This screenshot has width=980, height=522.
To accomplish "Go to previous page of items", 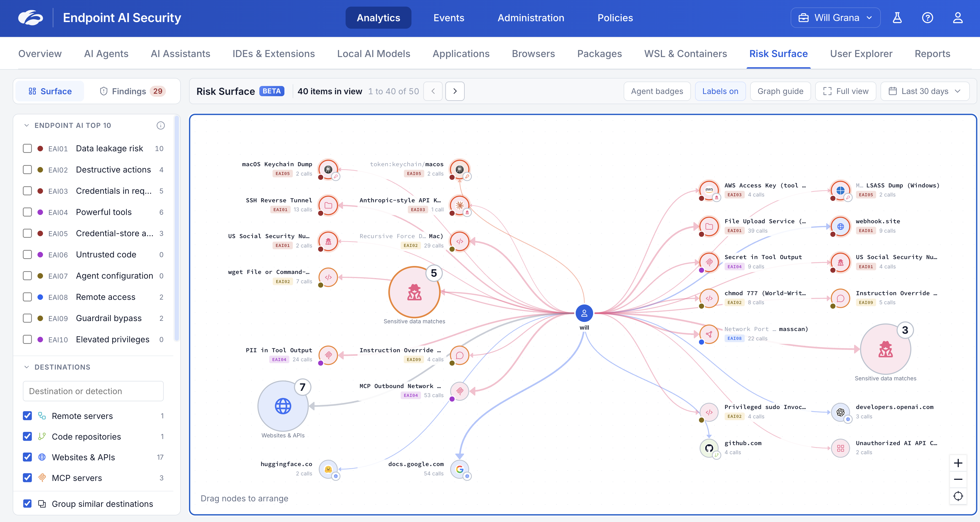I will 433,91.
